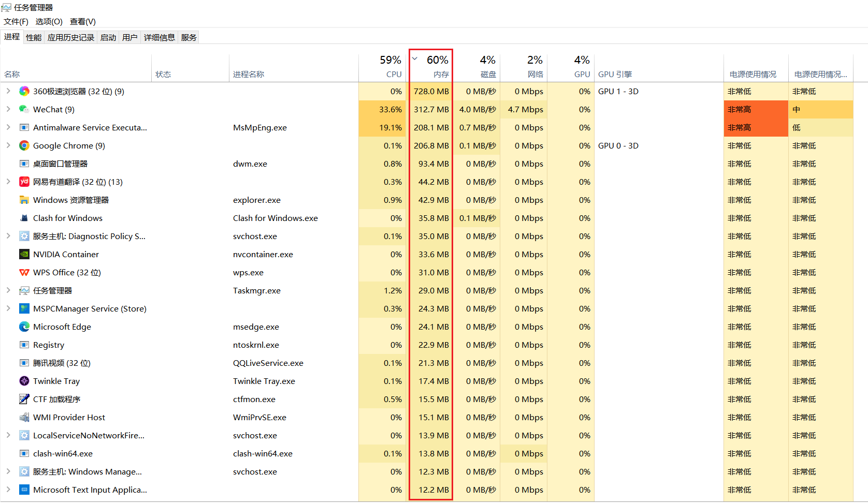Select the GPU 0 - 3D engine cell
The width and height of the screenshot is (868, 503).
618,146
